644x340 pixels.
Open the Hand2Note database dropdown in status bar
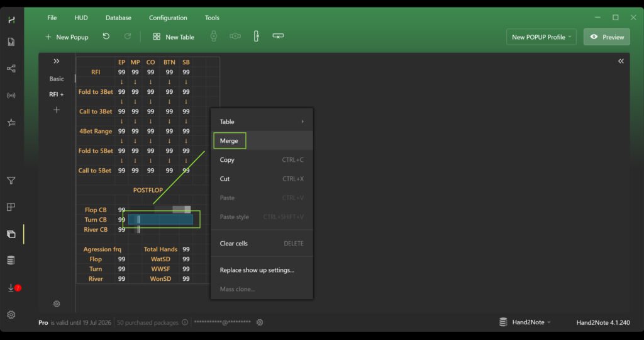tap(525, 322)
